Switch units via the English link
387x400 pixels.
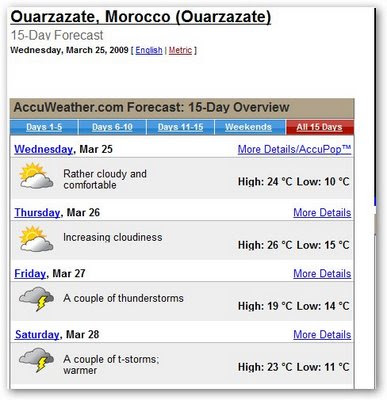tap(149, 50)
